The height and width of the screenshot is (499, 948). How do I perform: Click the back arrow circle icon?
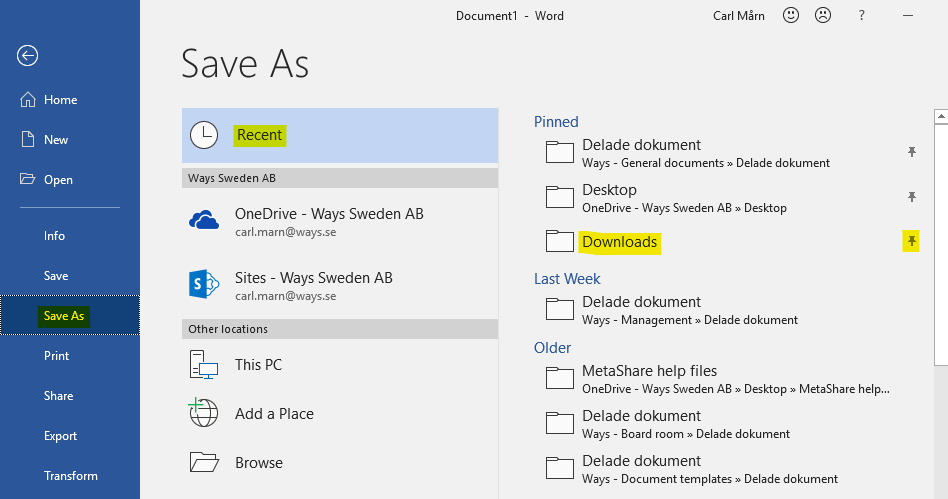(27, 56)
